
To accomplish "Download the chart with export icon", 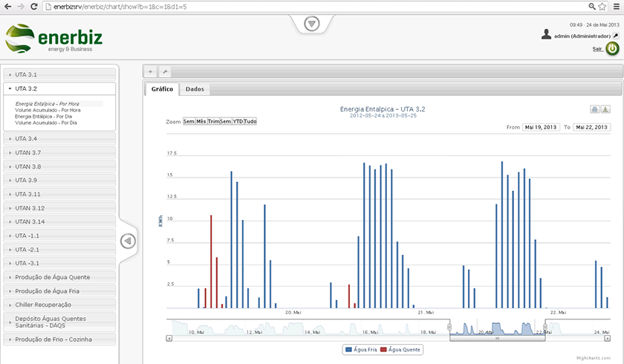I will (605, 109).
